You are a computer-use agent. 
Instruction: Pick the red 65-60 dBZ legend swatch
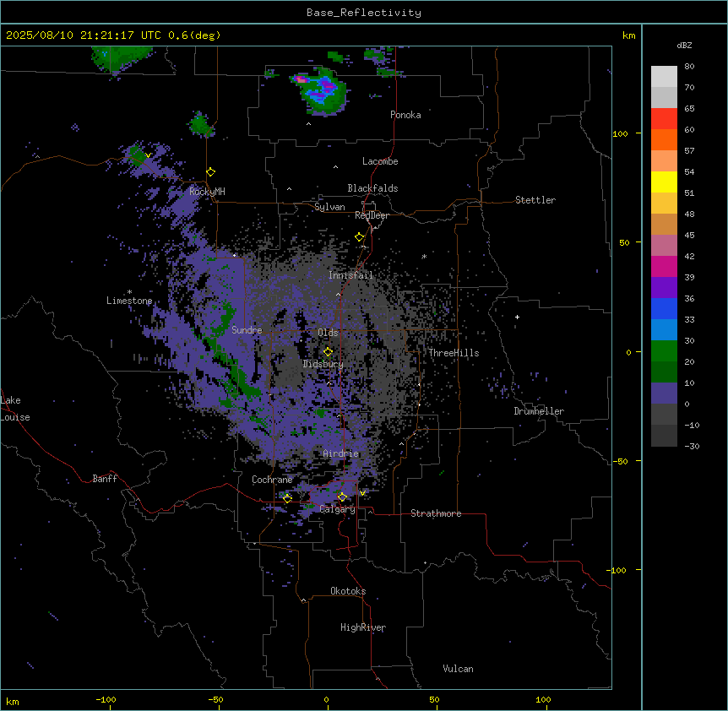[x=664, y=118]
